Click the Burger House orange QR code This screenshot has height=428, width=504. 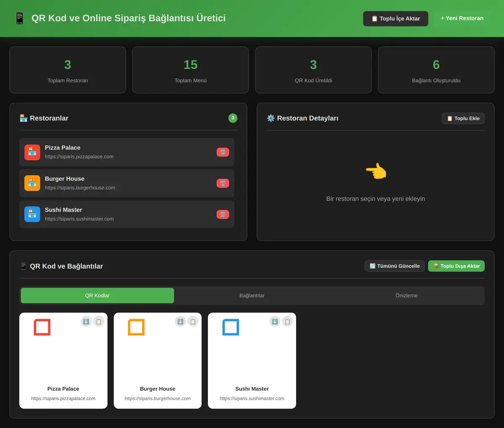[136, 327]
